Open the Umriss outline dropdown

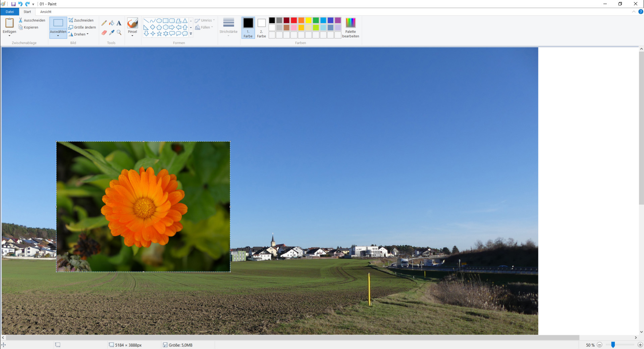click(x=205, y=20)
